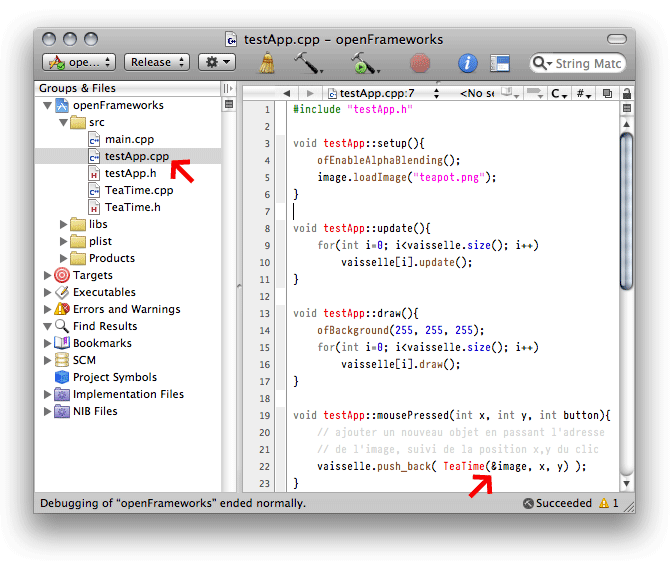The image size is (670, 570).
Task: Select TeaTime.h in the file list
Action: pos(132,207)
